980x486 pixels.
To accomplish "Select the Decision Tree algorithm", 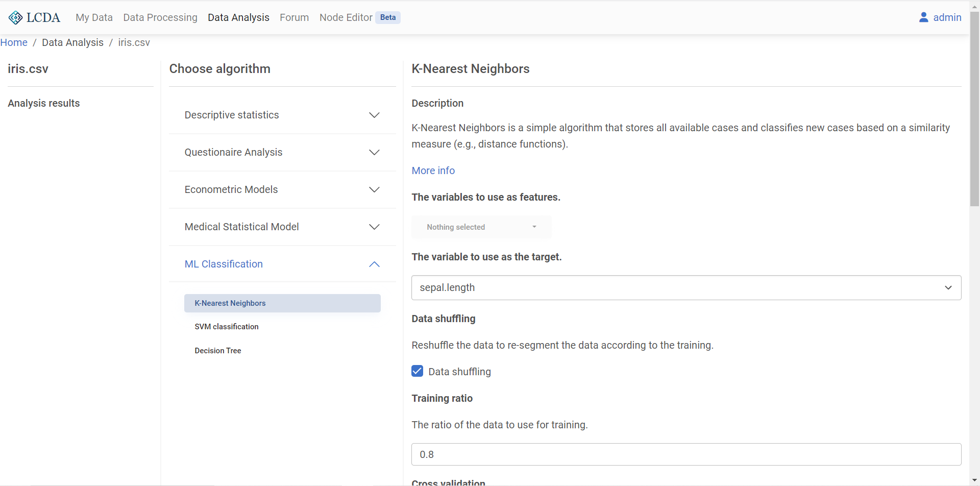I will tap(218, 351).
